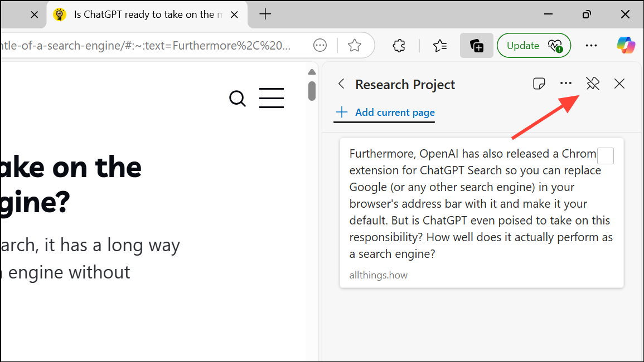Screen dimensions: 644x362
Task: Select the checkbox on the saved note card
Action: point(606,156)
